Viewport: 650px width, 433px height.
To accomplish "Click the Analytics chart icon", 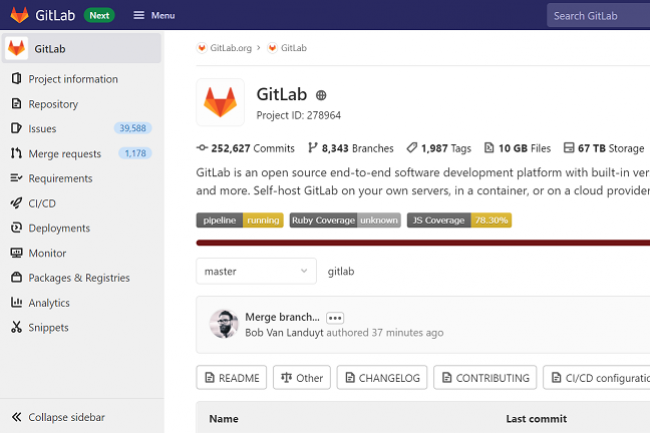I will pyautogui.click(x=16, y=302).
